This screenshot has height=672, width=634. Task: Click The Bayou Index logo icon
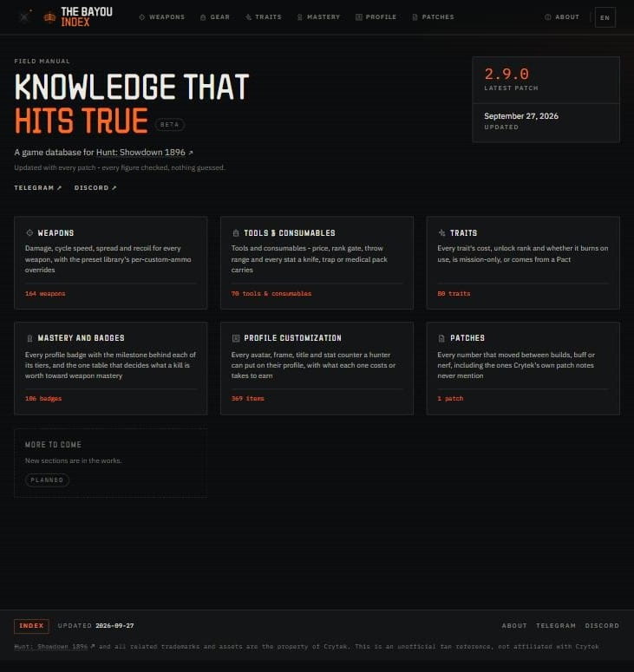click(x=49, y=17)
